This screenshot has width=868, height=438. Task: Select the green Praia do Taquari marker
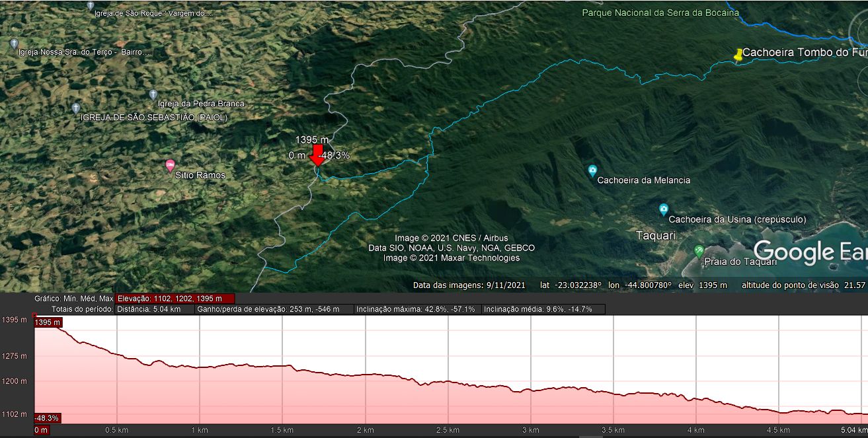pyautogui.click(x=699, y=251)
